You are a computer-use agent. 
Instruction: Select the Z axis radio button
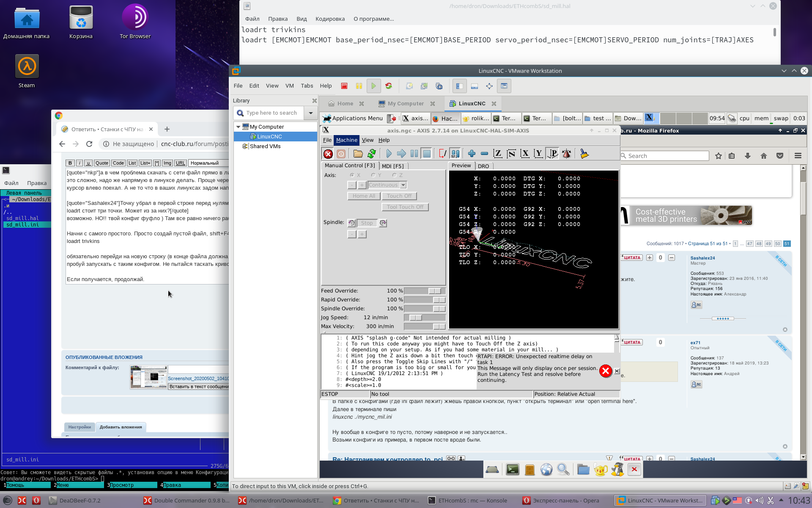coord(394,175)
